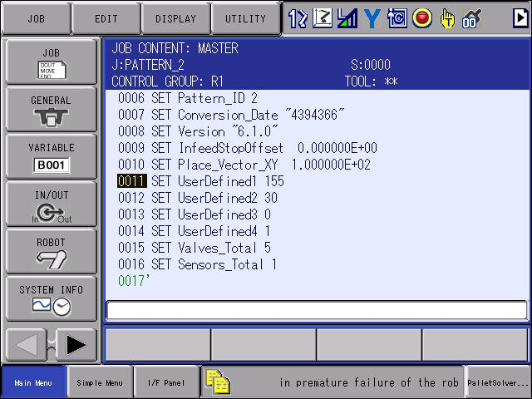
Task: Open the IN/OUT side menu
Action: coord(52,204)
